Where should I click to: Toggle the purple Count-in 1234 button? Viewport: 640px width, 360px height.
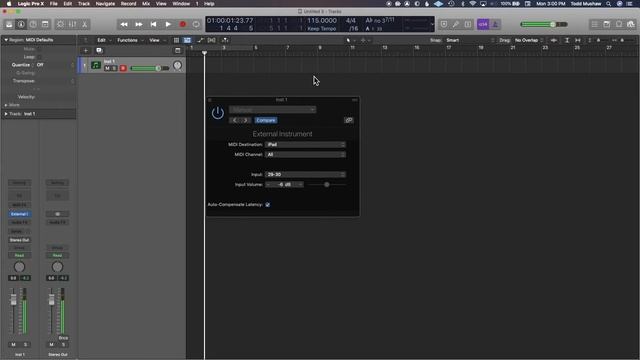tap(483, 24)
